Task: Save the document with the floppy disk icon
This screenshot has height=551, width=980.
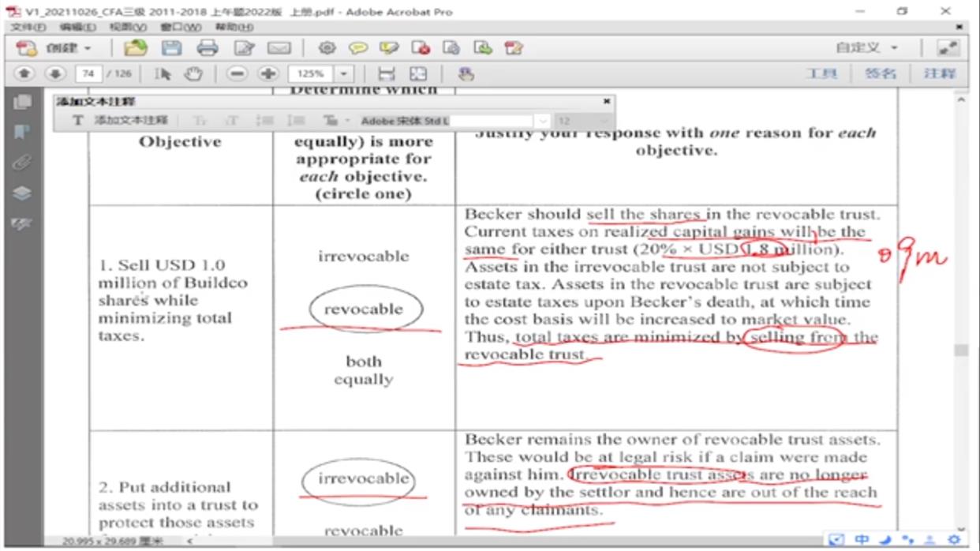Action: [x=171, y=48]
